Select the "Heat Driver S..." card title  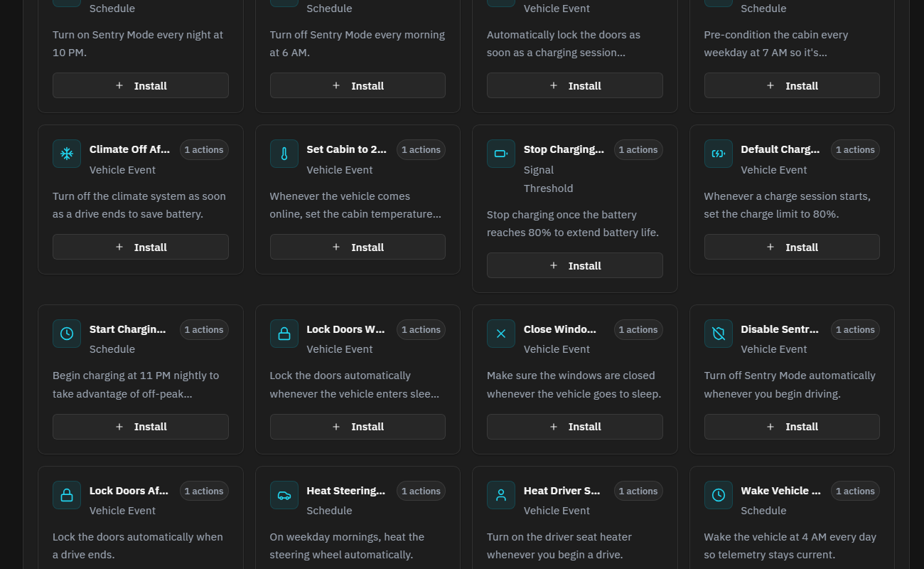pos(562,491)
